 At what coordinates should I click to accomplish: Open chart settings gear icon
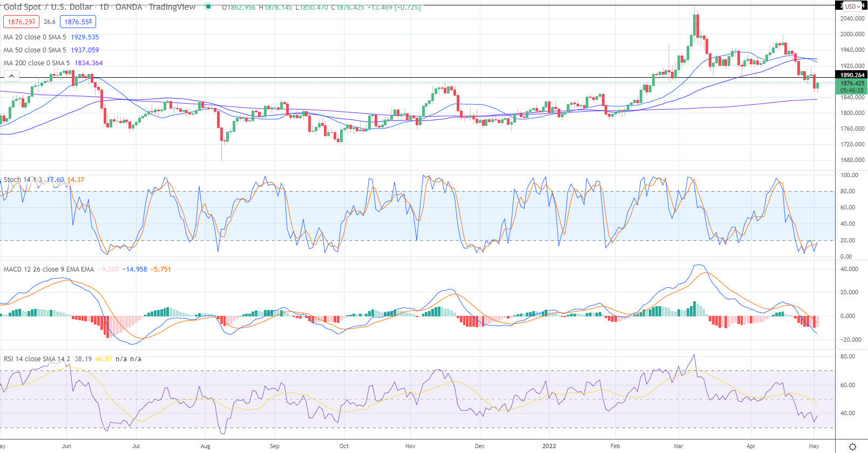[852, 447]
